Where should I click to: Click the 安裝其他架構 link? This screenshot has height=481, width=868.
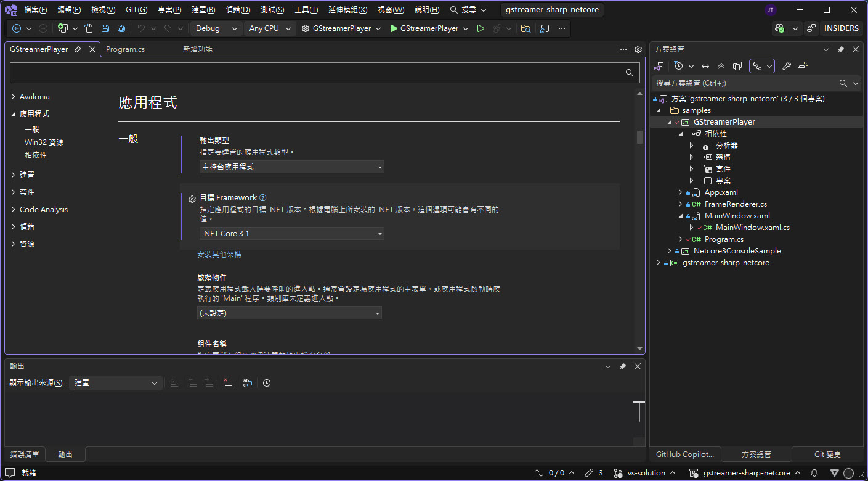point(219,255)
